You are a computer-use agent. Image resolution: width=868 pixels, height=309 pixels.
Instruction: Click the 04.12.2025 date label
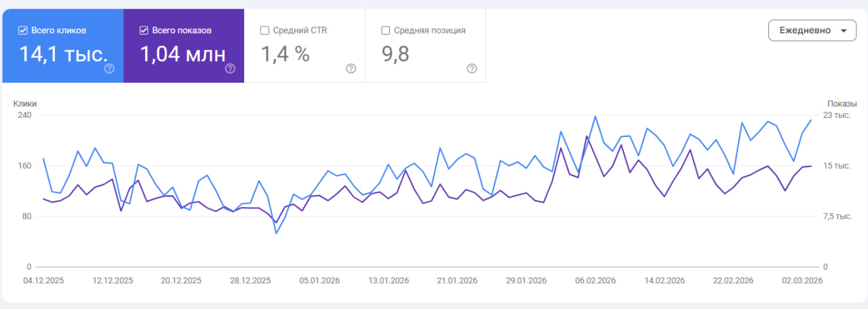pos(43,281)
